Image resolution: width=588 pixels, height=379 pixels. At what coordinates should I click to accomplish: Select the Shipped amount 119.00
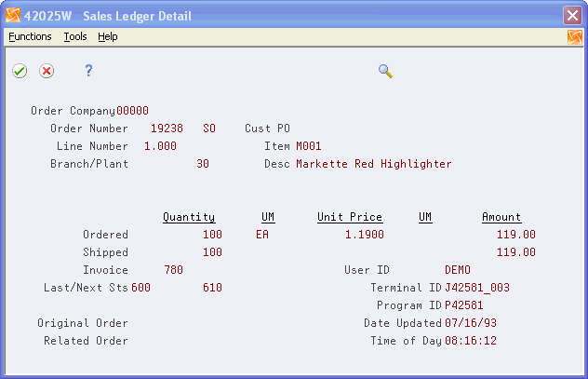click(516, 252)
